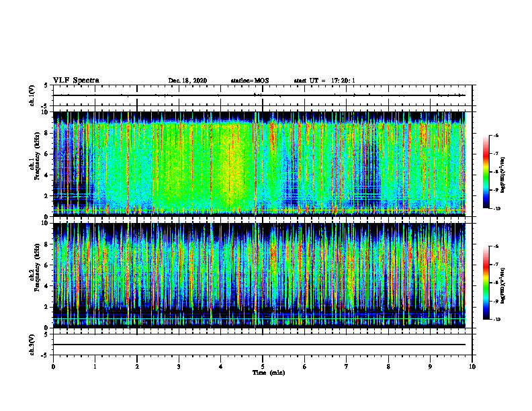Click time axis tick label "0"

[x=53, y=367]
